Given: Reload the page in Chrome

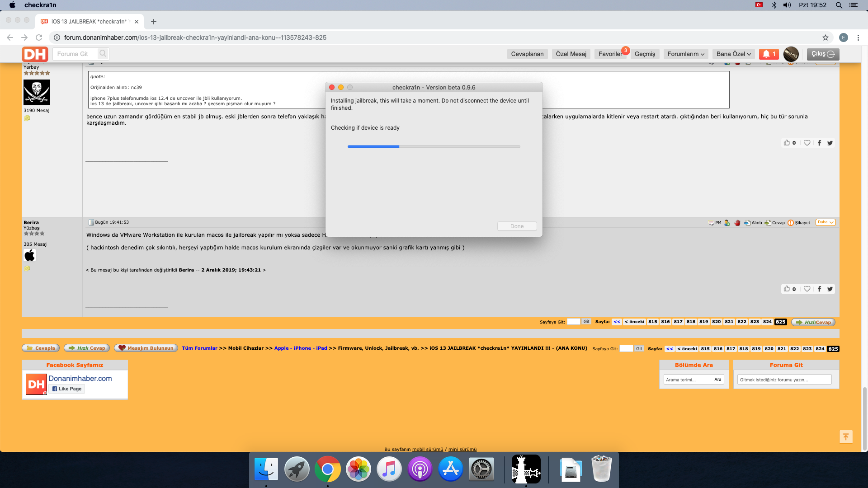Looking at the screenshot, I should coord(39,38).
